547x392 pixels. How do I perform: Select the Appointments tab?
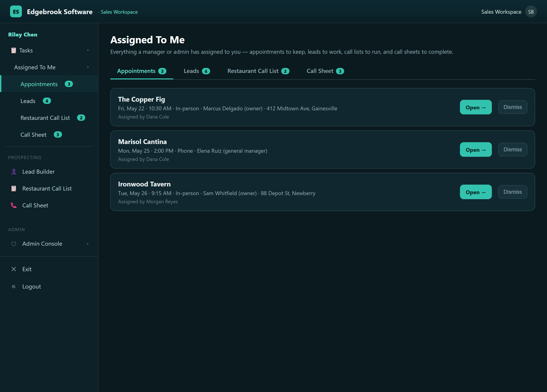(x=142, y=71)
